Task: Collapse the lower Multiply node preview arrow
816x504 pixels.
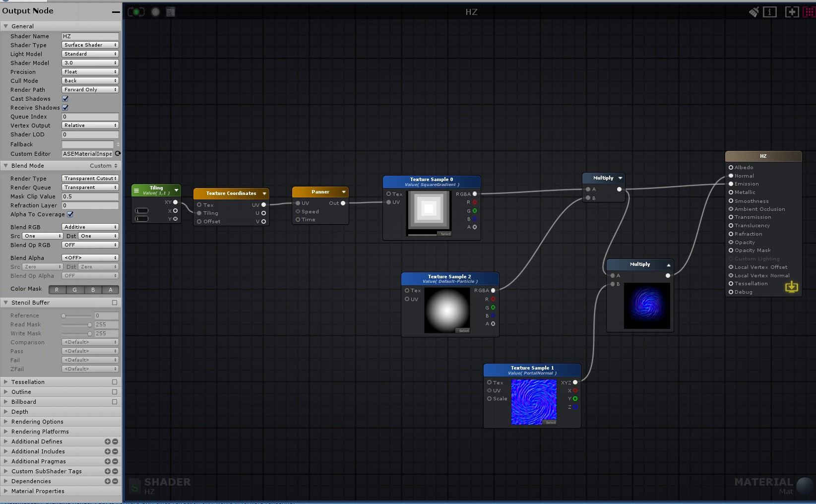Action: (668, 265)
